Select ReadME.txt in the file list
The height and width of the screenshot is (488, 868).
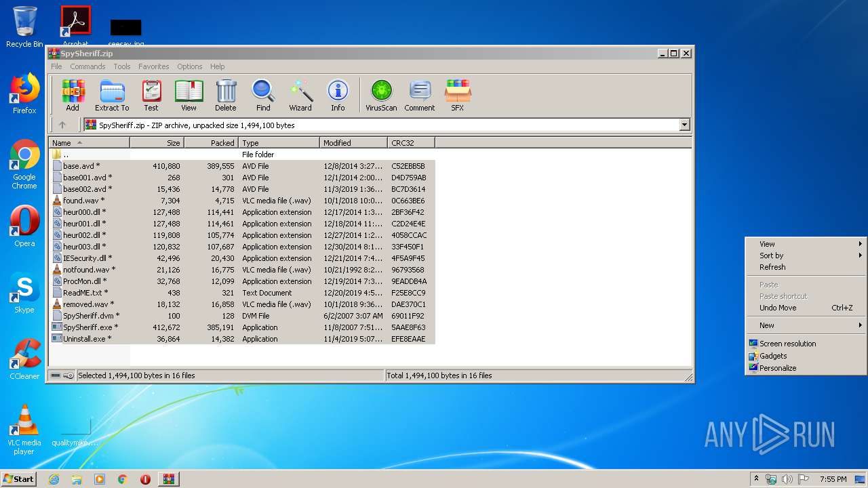tap(243, 293)
